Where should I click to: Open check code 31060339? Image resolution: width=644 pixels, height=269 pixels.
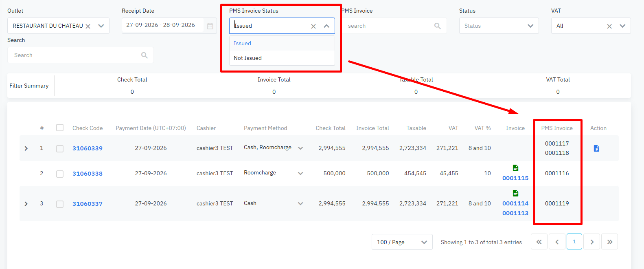pos(88,148)
